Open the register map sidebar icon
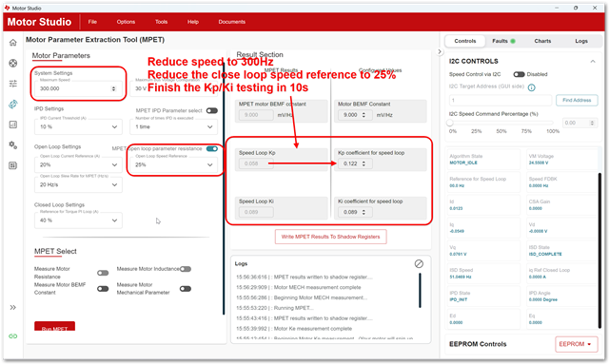The height and width of the screenshot is (364, 609). coord(12,165)
